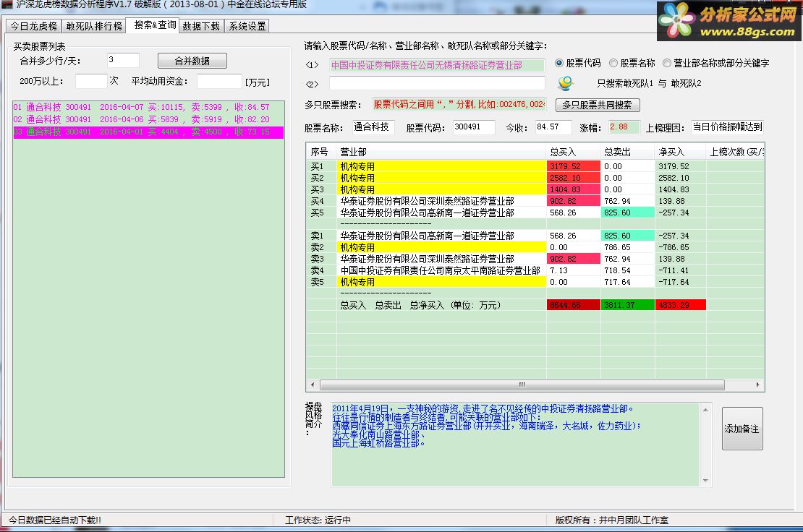The height and width of the screenshot is (532, 803).
Task: Select 买2 机构专用 row
Action: 535,178
